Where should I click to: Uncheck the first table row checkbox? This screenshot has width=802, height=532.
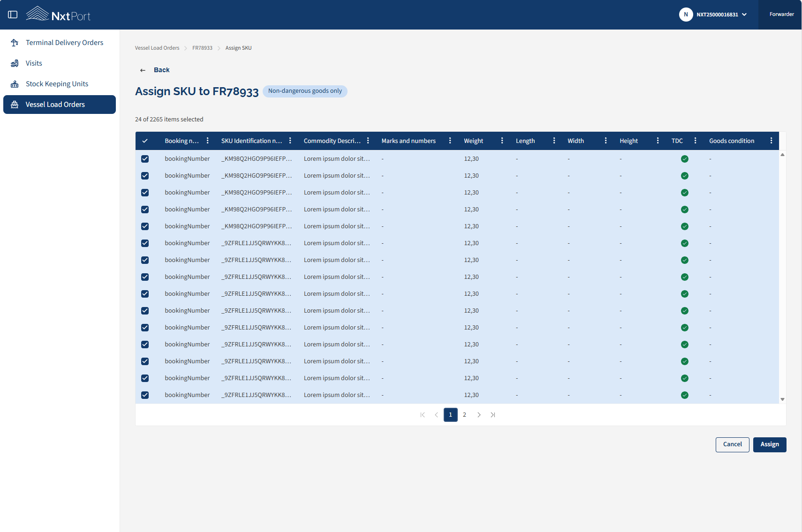[x=145, y=159]
